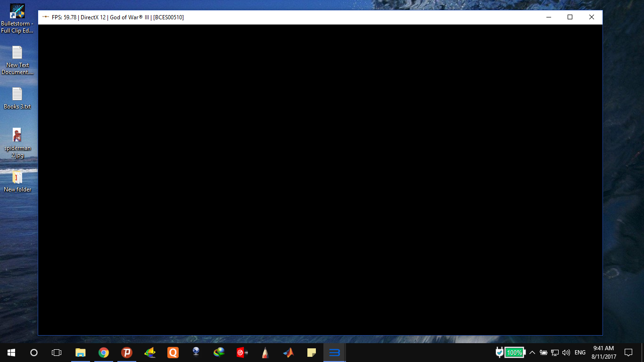644x362 pixels.
Task: Select the active RPCS3 taskbar button
Action: coord(335,353)
